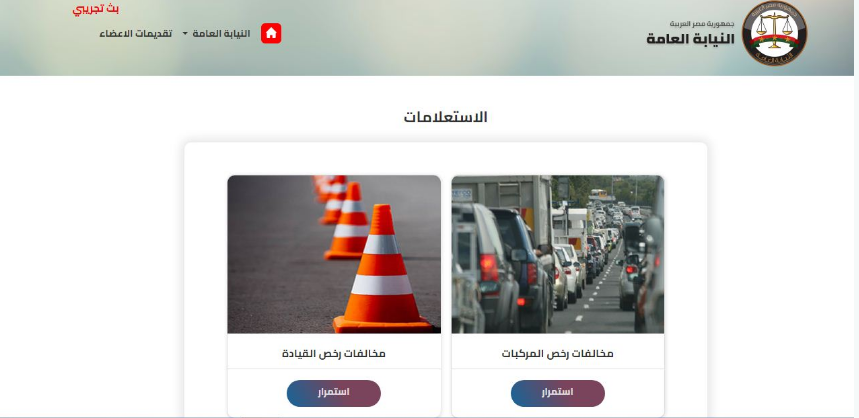Click the red بث تجريبي label

(96, 9)
